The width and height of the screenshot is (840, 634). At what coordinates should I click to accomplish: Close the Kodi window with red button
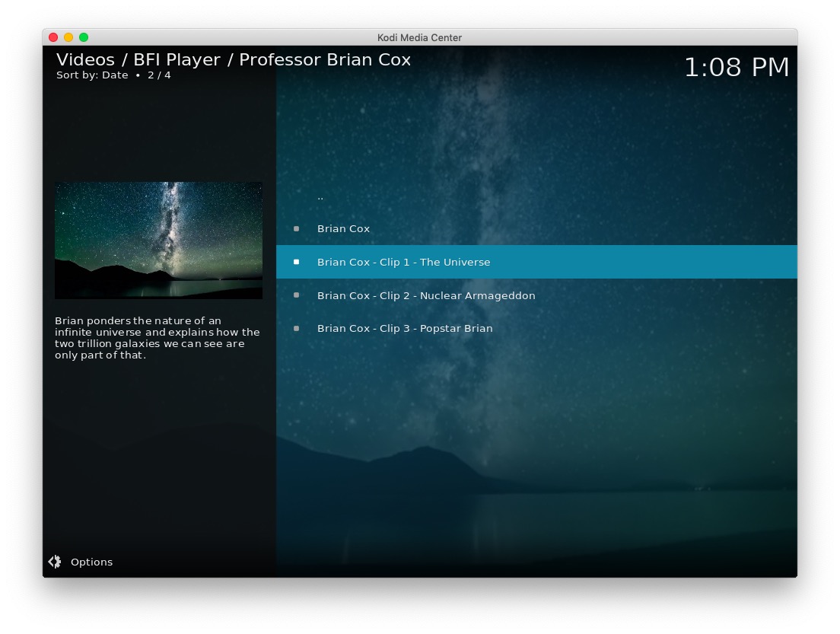pyautogui.click(x=53, y=37)
